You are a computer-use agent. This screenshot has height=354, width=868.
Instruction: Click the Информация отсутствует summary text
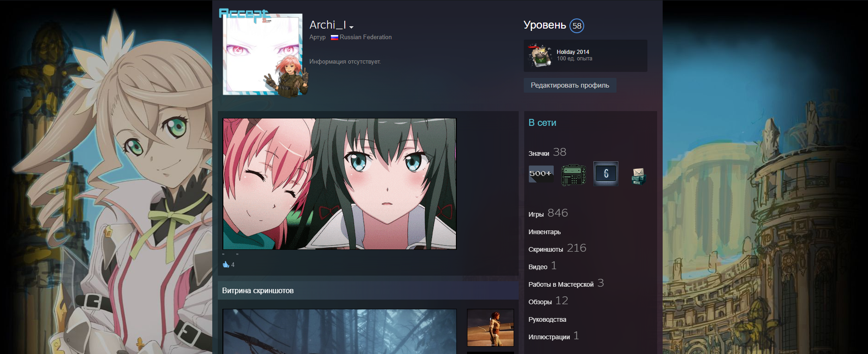345,62
